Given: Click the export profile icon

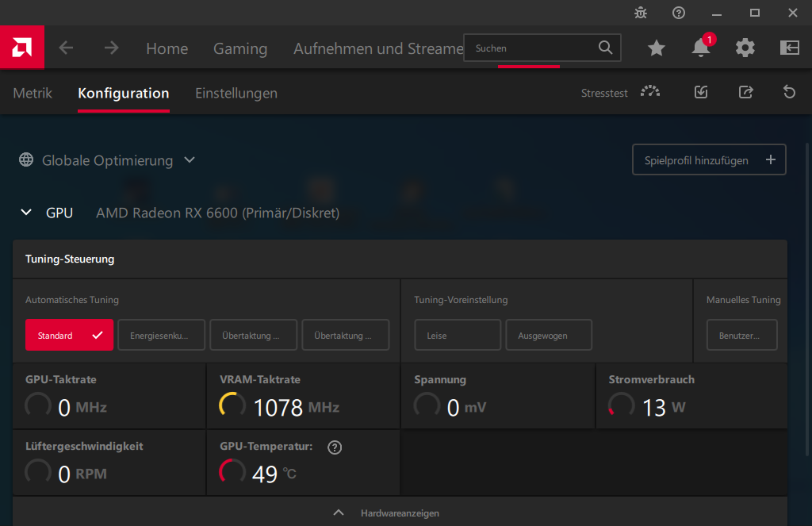Looking at the screenshot, I should point(745,92).
